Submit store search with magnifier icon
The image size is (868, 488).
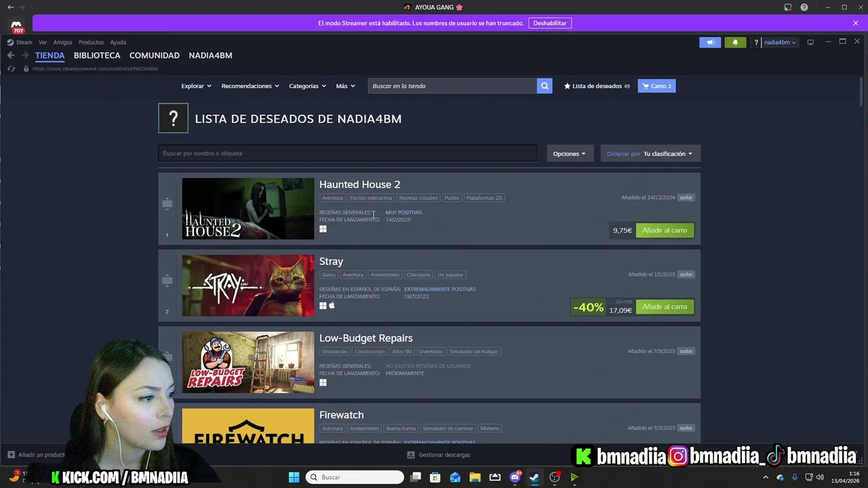(x=545, y=86)
